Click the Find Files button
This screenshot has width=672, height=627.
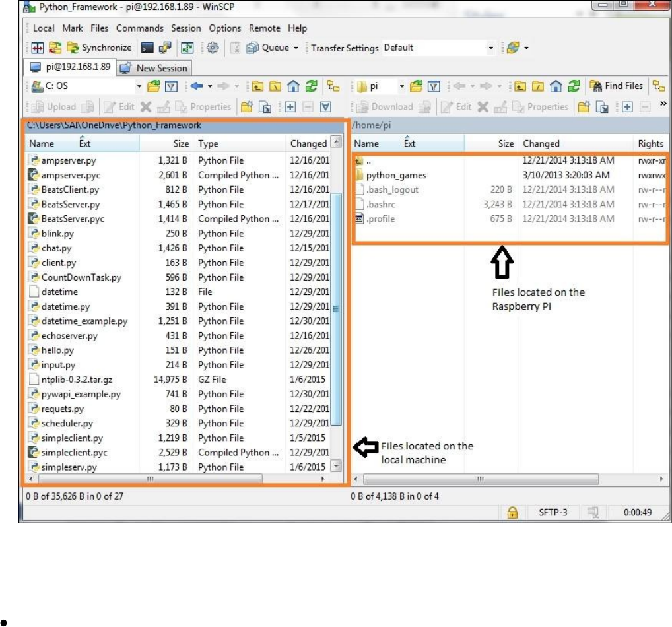click(x=617, y=86)
